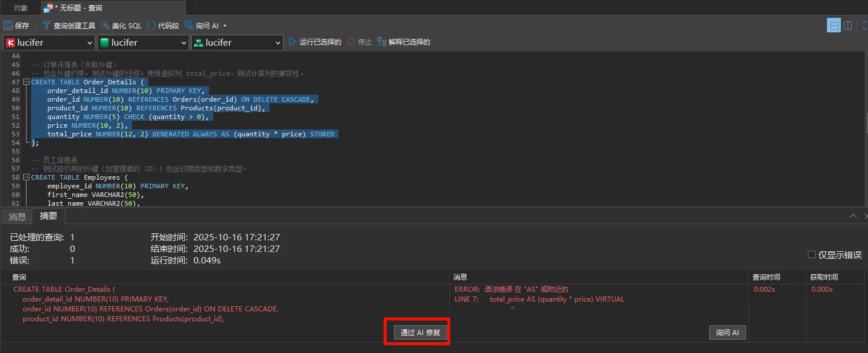Collapse the CREATE TABLE Order_Details code block

tap(26, 82)
